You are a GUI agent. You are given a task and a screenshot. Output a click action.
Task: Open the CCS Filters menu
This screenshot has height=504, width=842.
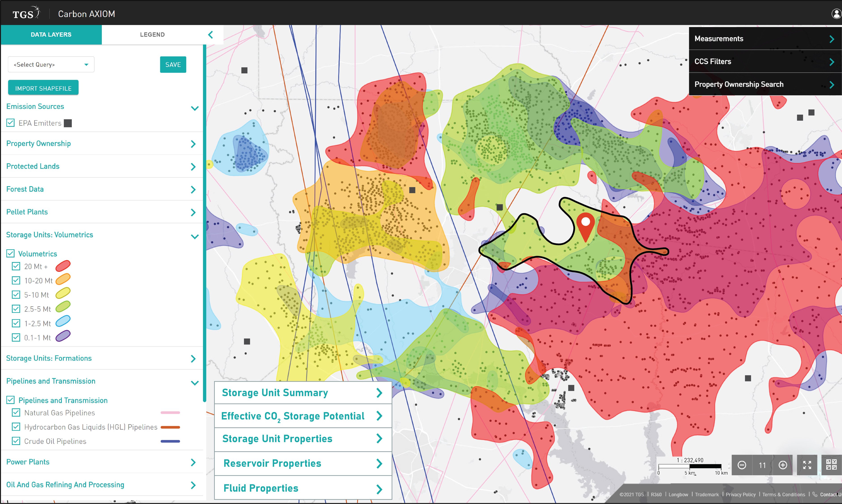764,62
